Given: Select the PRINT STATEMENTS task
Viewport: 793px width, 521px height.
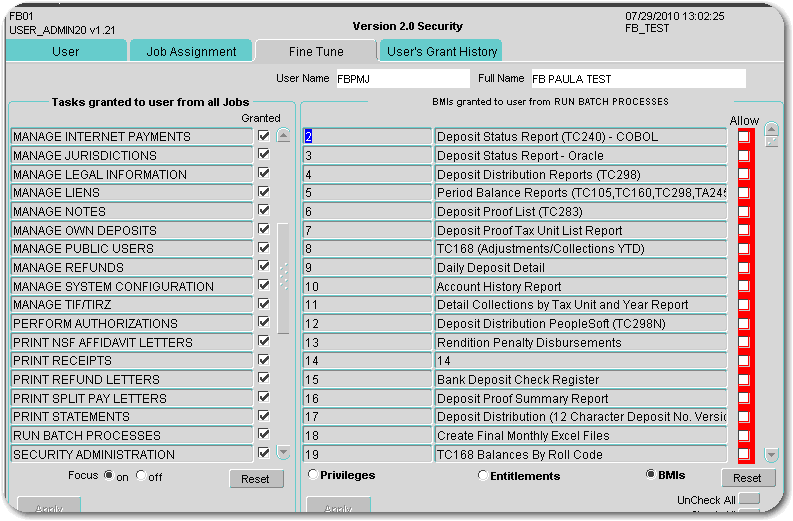Looking at the screenshot, I should pyautogui.click(x=131, y=416).
